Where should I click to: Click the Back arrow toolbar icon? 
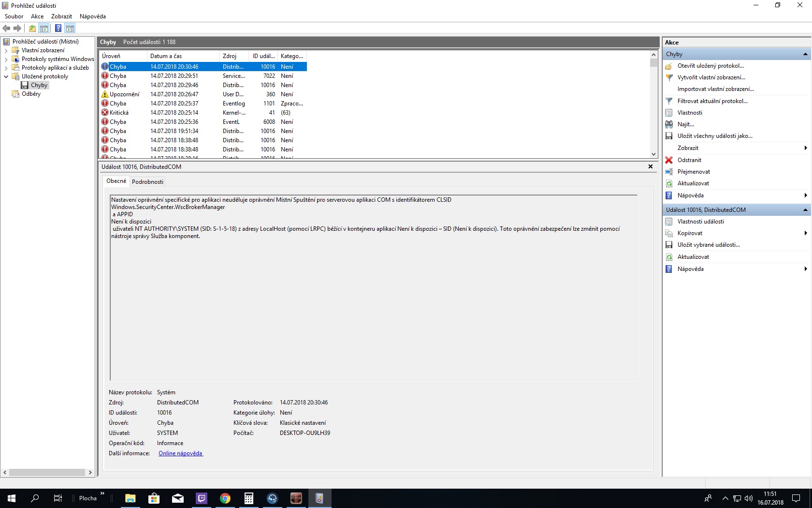[x=6, y=28]
